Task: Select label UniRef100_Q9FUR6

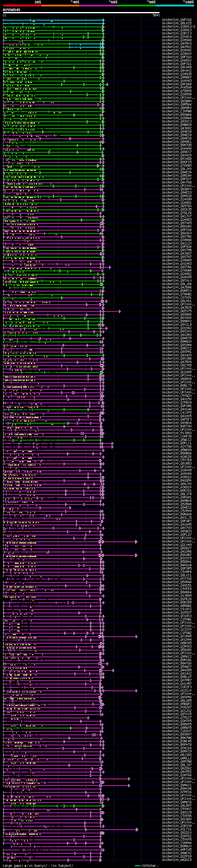Action: click(176, 406)
